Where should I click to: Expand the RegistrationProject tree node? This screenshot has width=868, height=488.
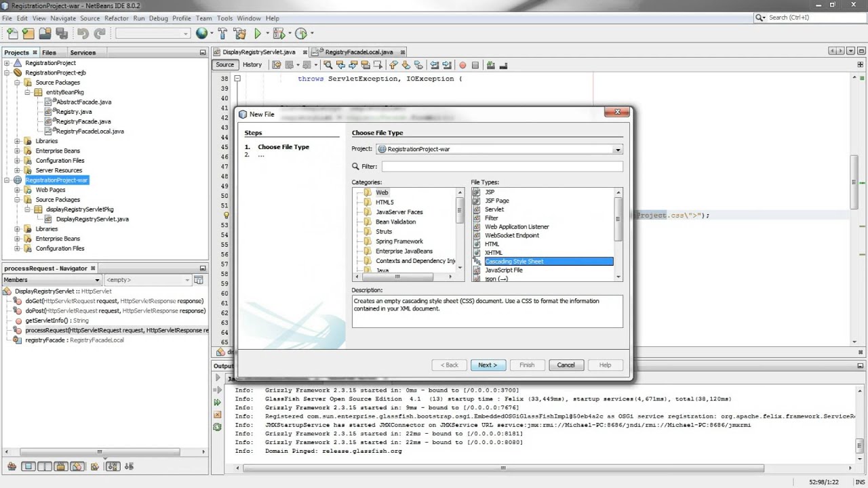(7, 63)
